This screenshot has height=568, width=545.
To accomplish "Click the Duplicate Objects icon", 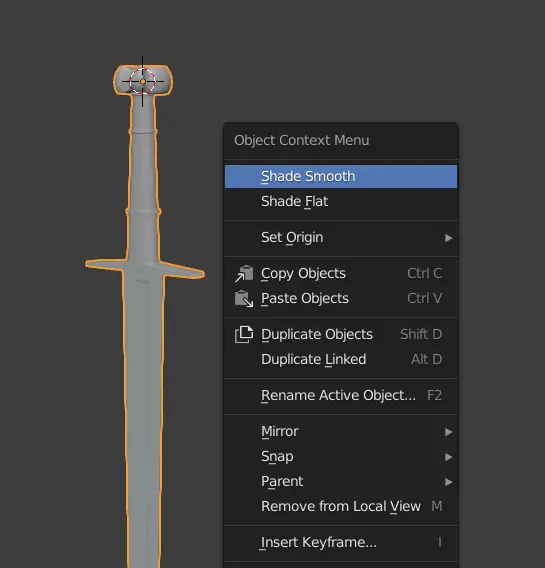I will click(x=244, y=334).
